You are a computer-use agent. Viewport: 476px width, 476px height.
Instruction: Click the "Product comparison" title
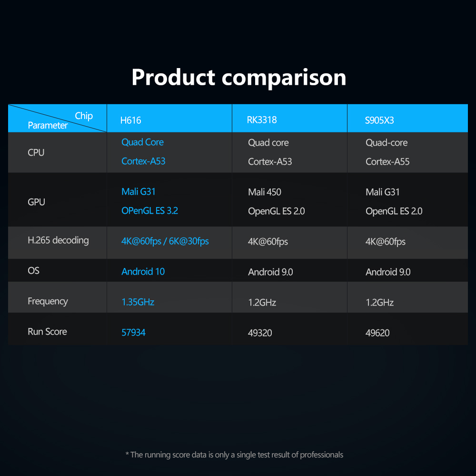coord(238,77)
